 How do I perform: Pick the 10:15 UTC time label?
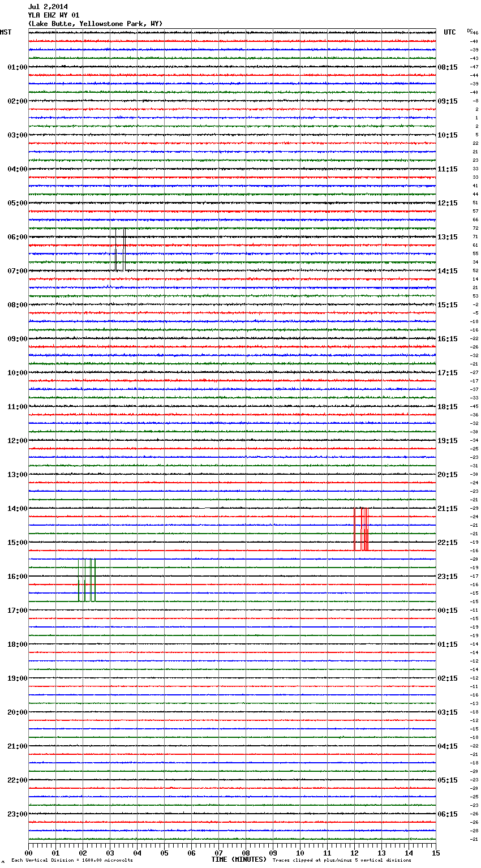[448, 135]
